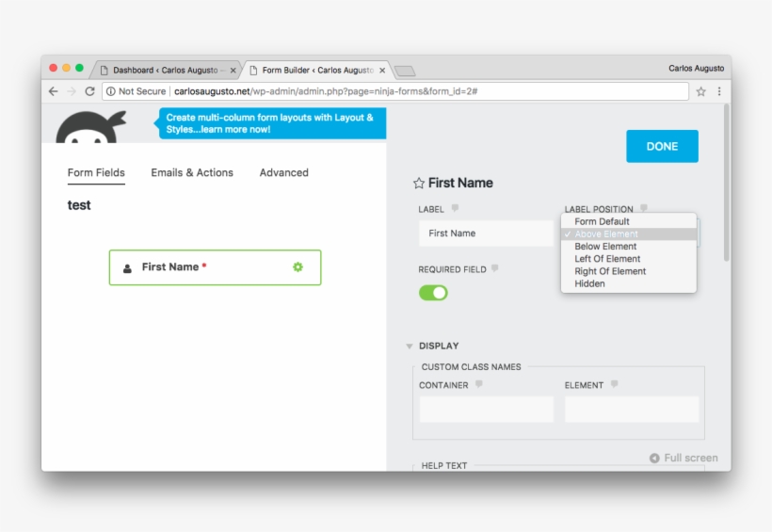Open the Chrome three-dot menu
The width and height of the screenshot is (772, 532).
[x=719, y=91]
